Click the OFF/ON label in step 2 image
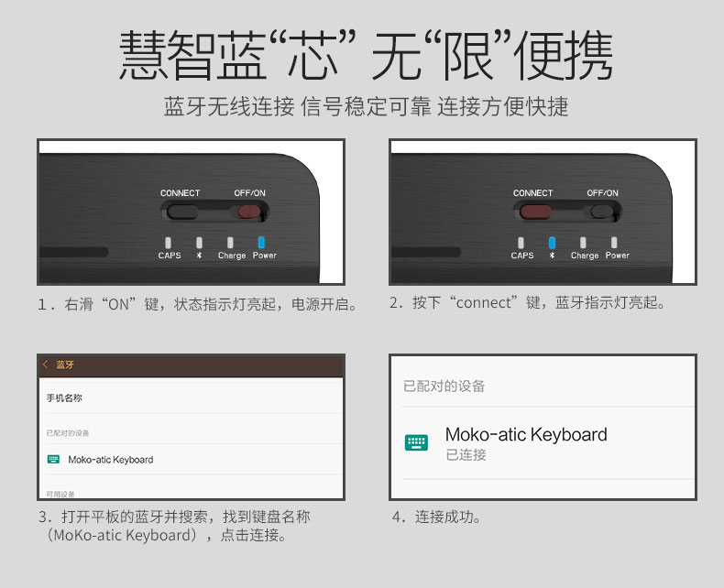Screen dimensions: 724x588 [x=602, y=193]
